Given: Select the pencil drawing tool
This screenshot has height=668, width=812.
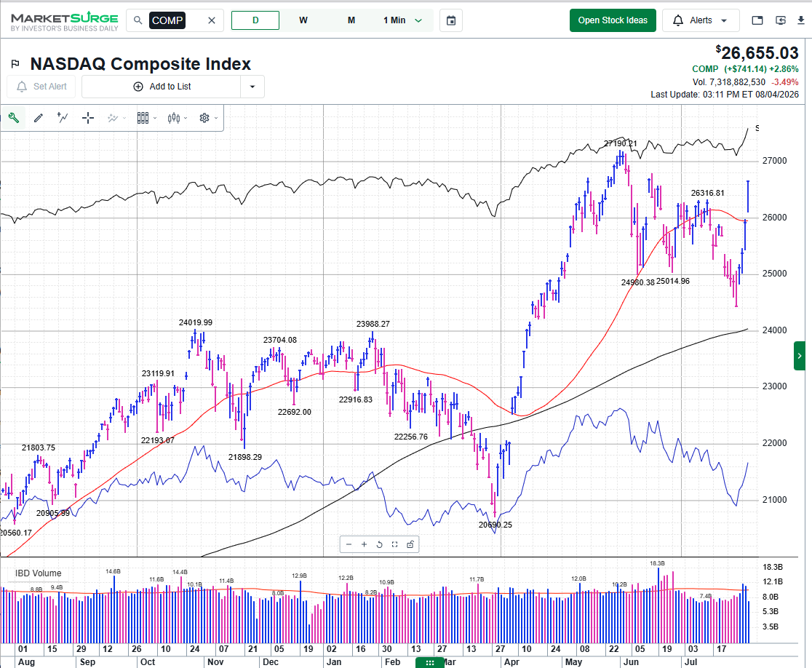Looking at the screenshot, I should click(x=39, y=118).
